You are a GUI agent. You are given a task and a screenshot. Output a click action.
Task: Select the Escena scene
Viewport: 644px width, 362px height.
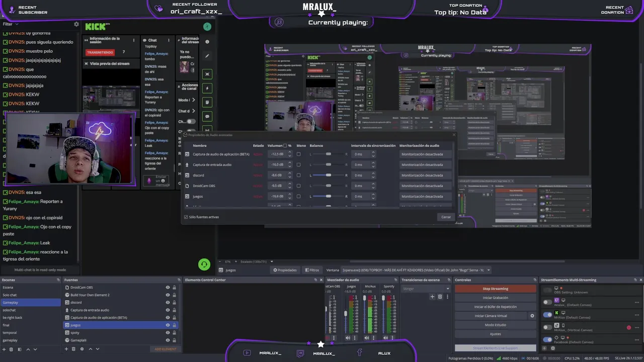[x=30, y=288]
